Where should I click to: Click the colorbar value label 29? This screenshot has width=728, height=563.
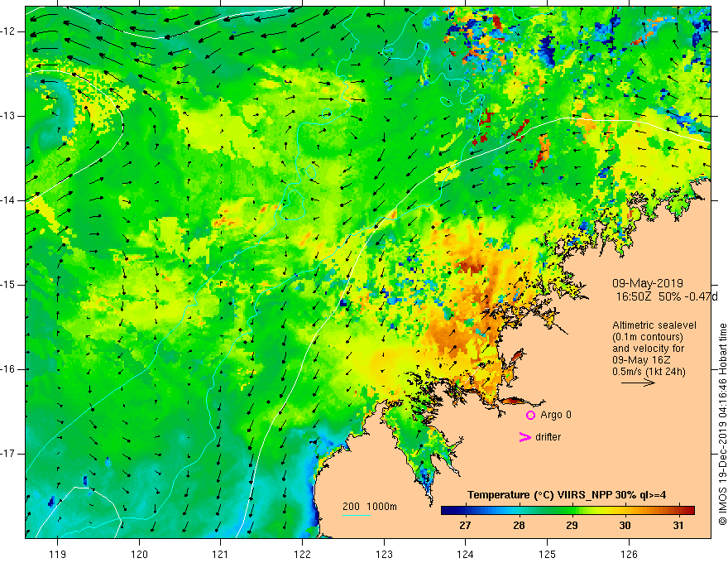(x=572, y=526)
